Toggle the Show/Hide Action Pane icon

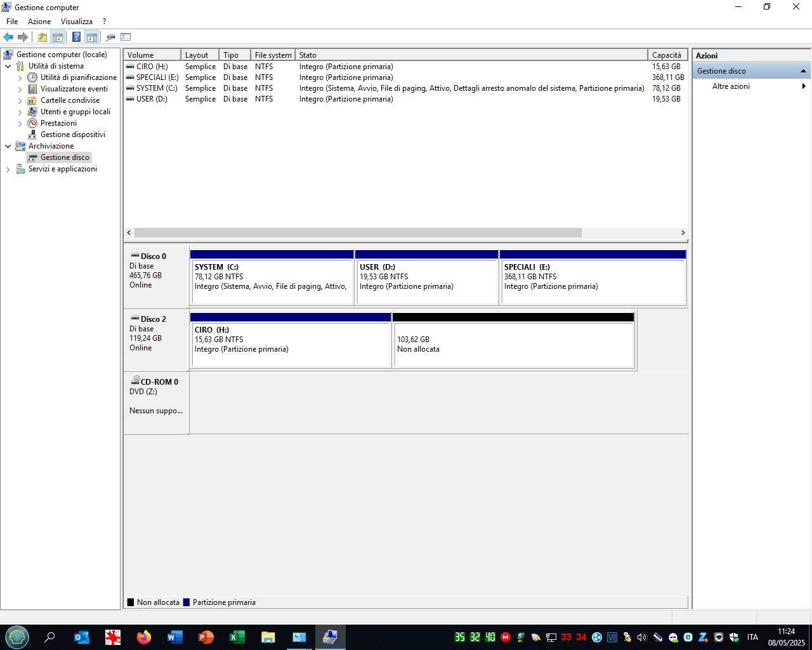click(92, 37)
